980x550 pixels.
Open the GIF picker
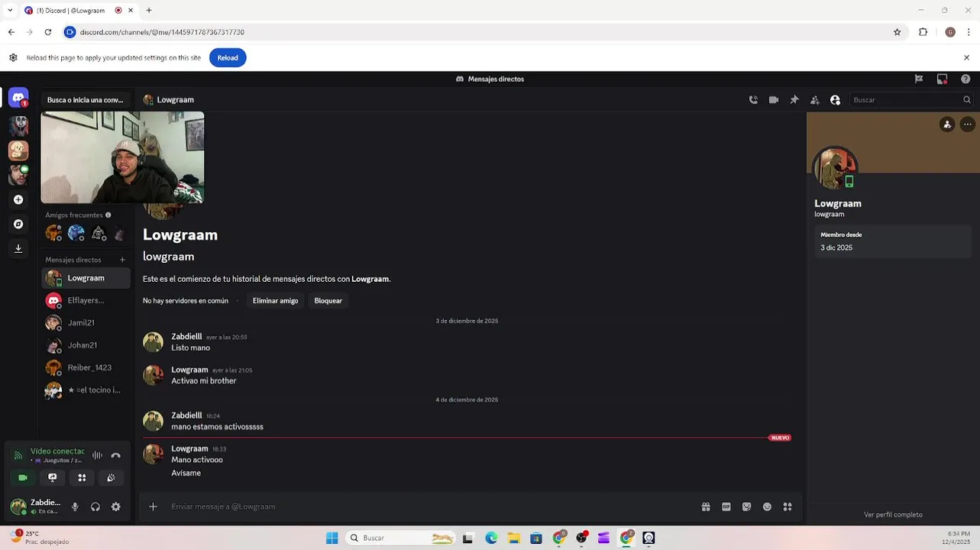(x=726, y=506)
